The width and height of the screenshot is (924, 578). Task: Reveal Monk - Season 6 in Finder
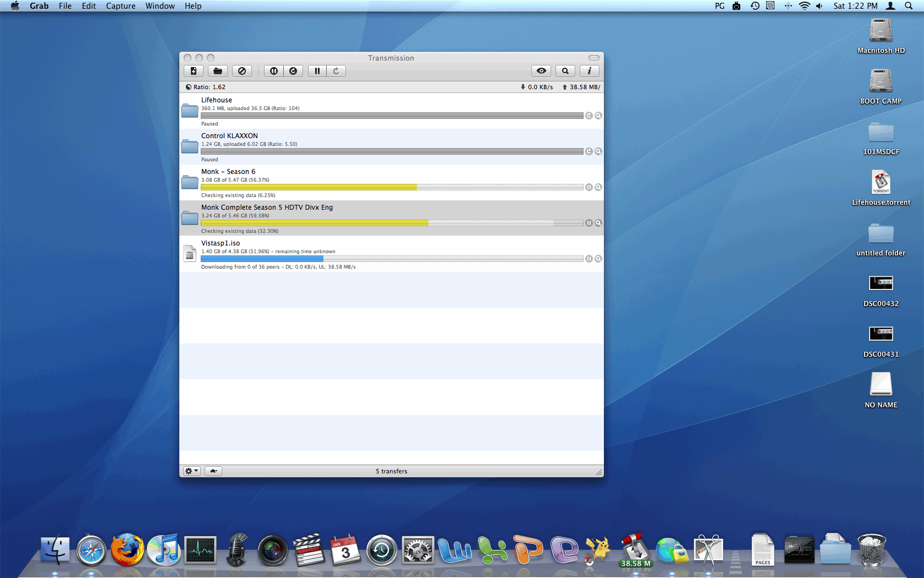click(x=598, y=187)
